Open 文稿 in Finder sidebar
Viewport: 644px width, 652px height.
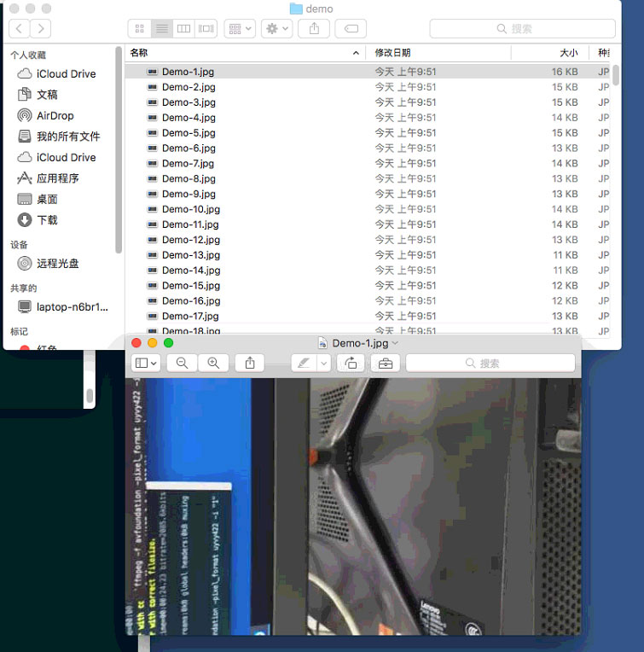coord(38,95)
